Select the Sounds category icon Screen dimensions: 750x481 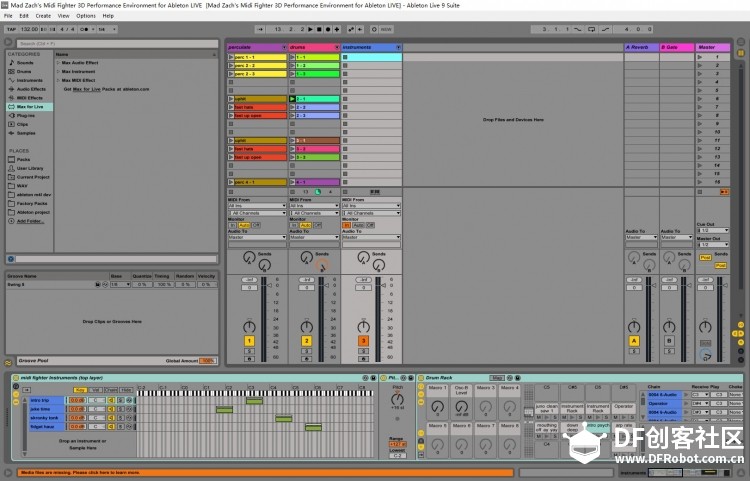click(12, 63)
